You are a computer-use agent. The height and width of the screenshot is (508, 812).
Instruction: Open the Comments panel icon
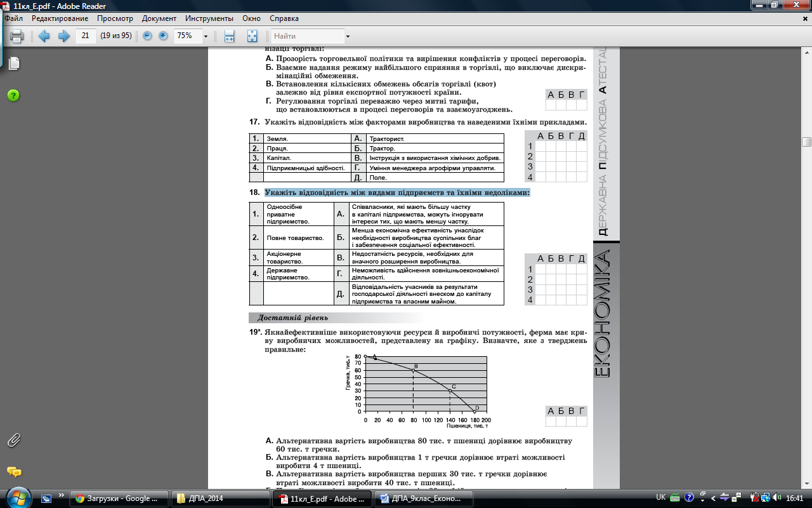[x=13, y=472]
